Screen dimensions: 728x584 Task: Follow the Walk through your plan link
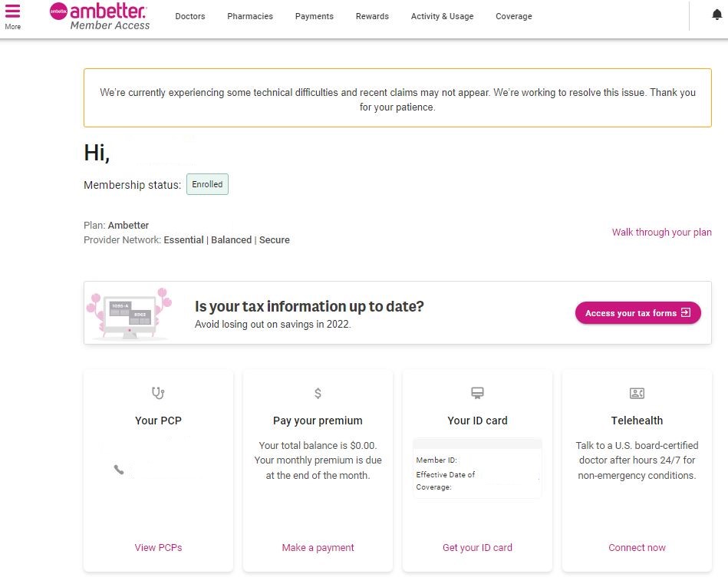click(661, 233)
